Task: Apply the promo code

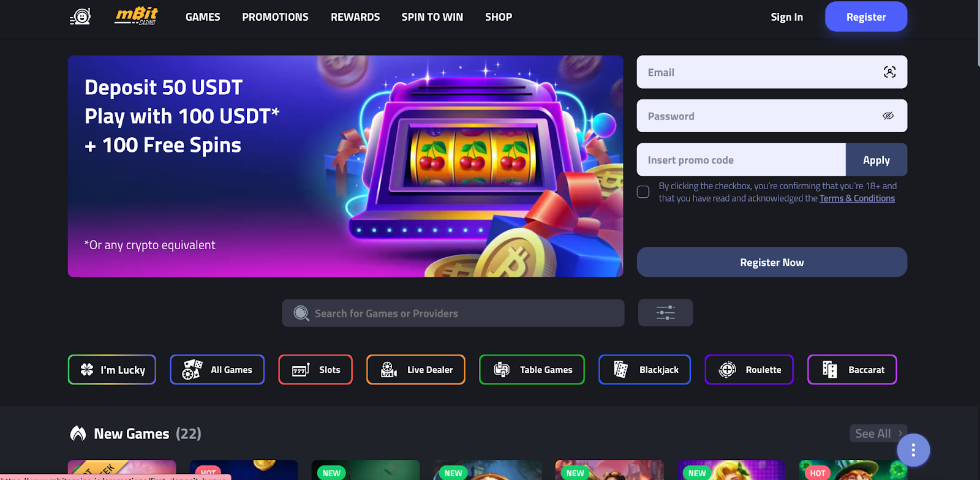Action: tap(876, 160)
